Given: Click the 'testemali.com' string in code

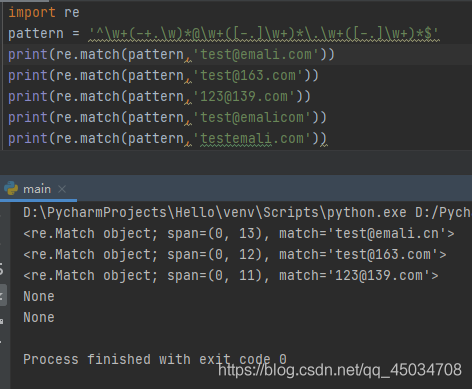Looking at the screenshot, I should coord(252,138).
